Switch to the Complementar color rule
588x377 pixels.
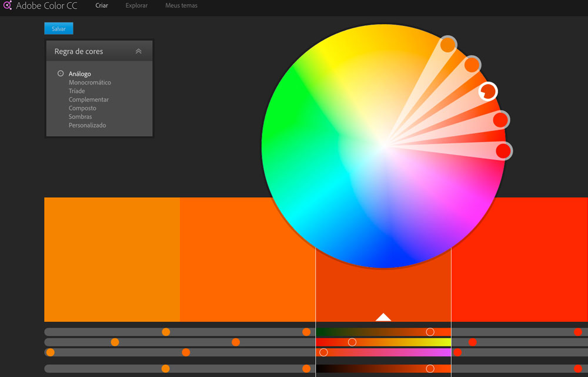[x=89, y=100]
